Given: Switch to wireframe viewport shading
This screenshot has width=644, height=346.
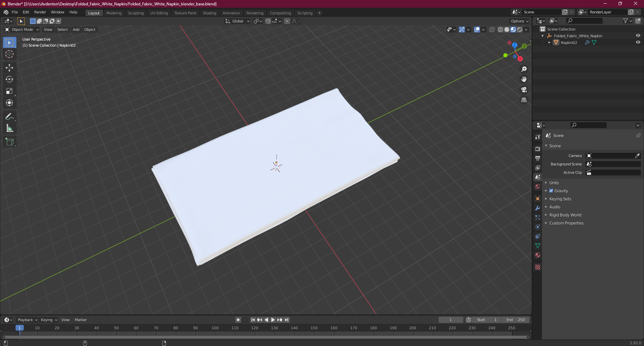Looking at the screenshot, I should pos(500,30).
